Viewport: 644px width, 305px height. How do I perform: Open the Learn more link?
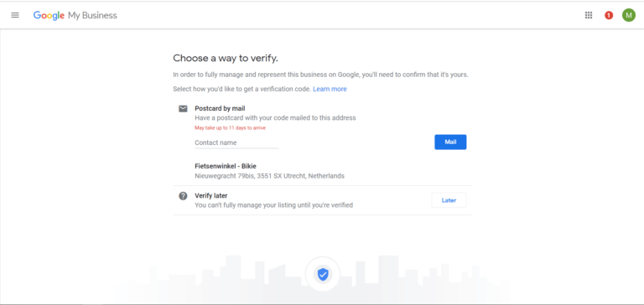pyautogui.click(x=330, y=89)
